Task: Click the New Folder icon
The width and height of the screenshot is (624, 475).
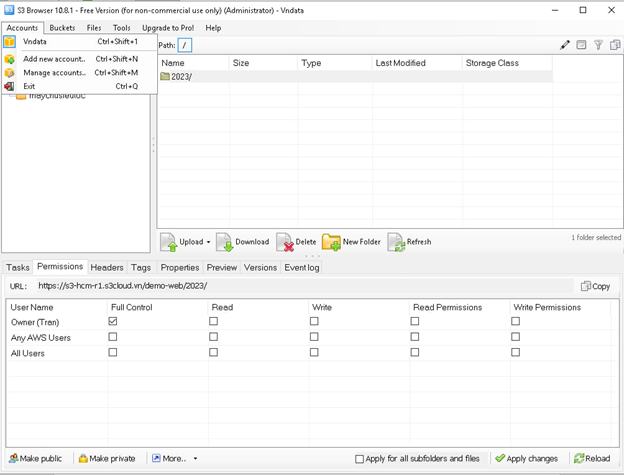Action: 331,242
